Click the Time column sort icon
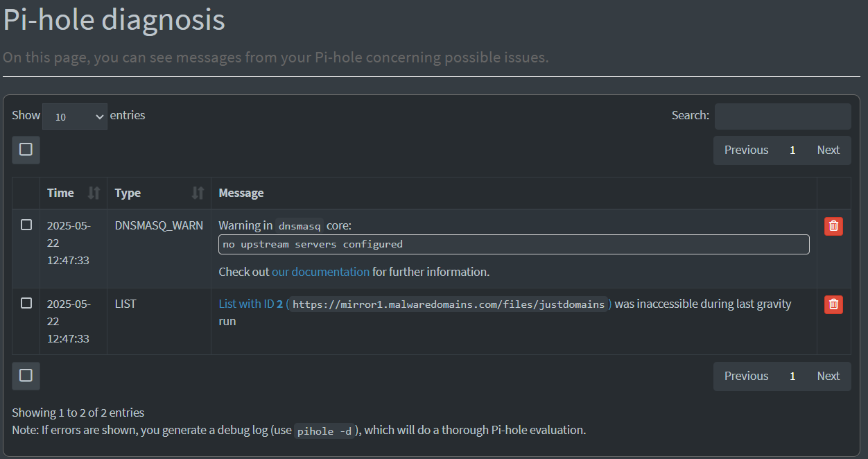Viewport: 868px width, 459px height. click(x=94, y=193)
